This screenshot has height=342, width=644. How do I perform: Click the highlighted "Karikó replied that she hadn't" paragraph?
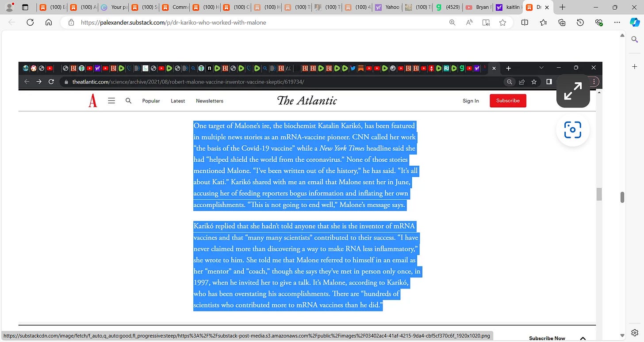[307, 266]
